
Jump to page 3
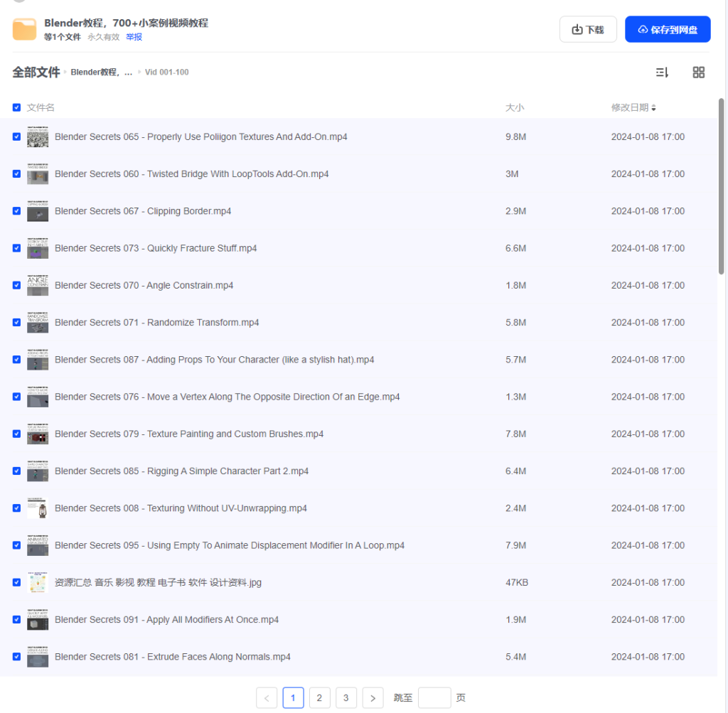(346, 698)
